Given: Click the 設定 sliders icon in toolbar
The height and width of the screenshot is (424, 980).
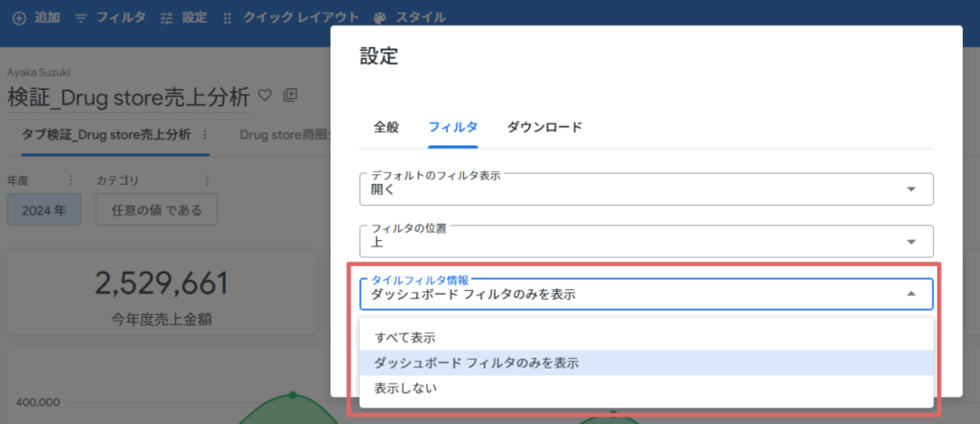Looking at the screenshot, I should 167,18.
